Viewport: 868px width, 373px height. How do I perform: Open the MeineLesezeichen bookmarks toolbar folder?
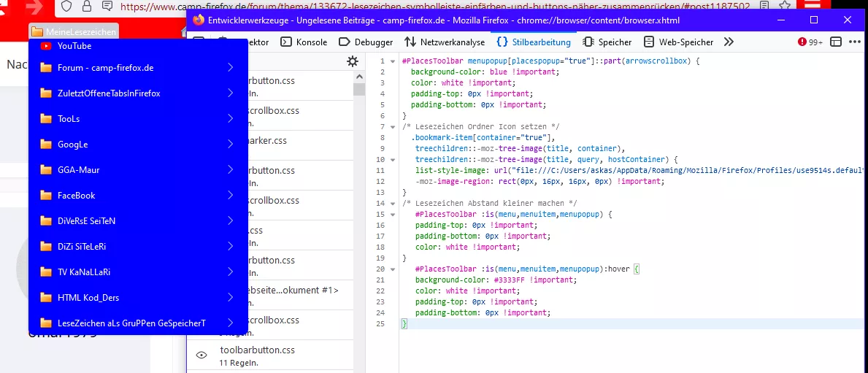[73, 32]
